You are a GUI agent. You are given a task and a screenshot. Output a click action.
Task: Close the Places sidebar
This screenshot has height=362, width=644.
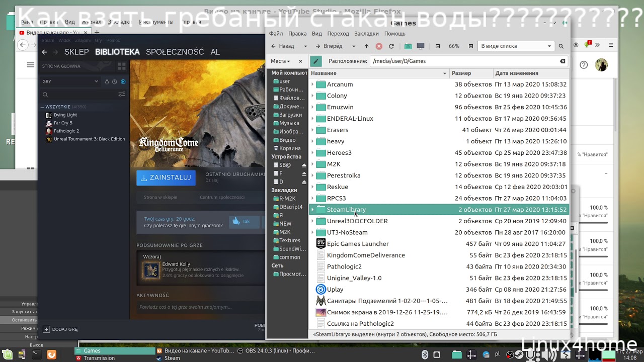[300, 61]
